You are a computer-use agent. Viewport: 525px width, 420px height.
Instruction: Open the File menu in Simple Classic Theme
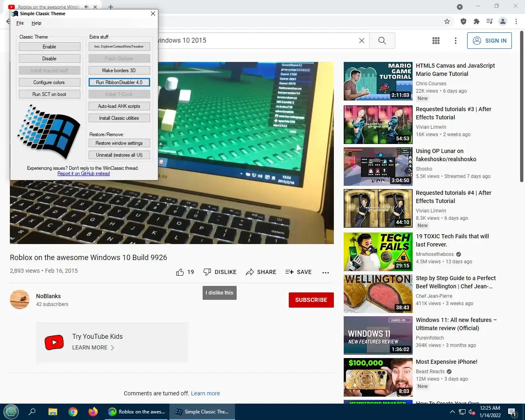[x=20, y=23]
